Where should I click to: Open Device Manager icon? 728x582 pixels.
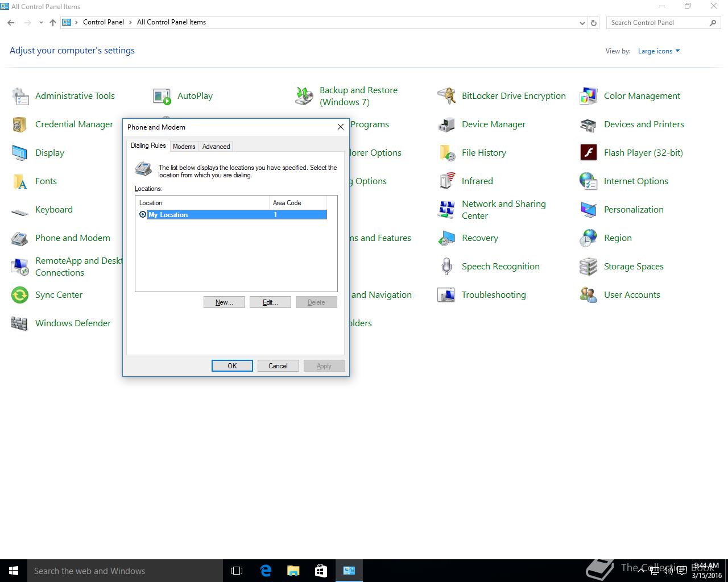tap(446, 124)
